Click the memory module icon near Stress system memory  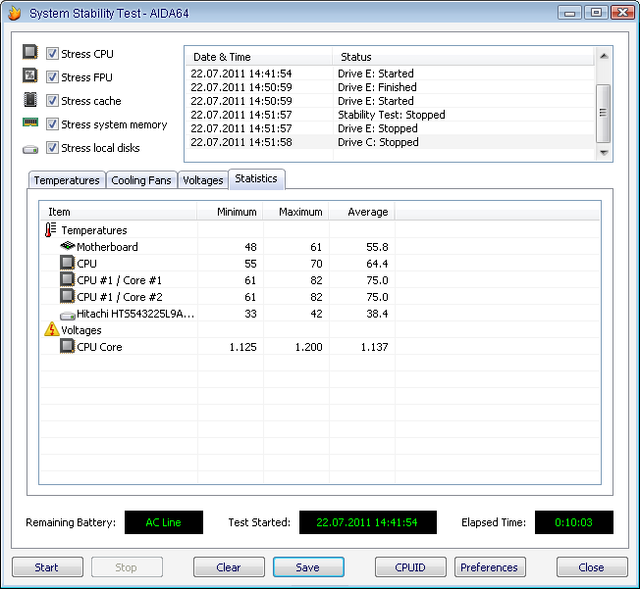point(30,124)
